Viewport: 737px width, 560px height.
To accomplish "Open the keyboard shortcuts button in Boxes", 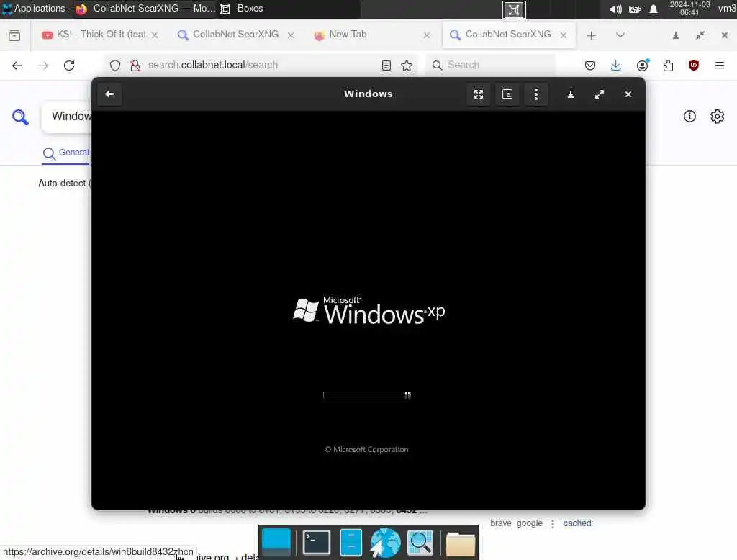I will tap(507, 94).
